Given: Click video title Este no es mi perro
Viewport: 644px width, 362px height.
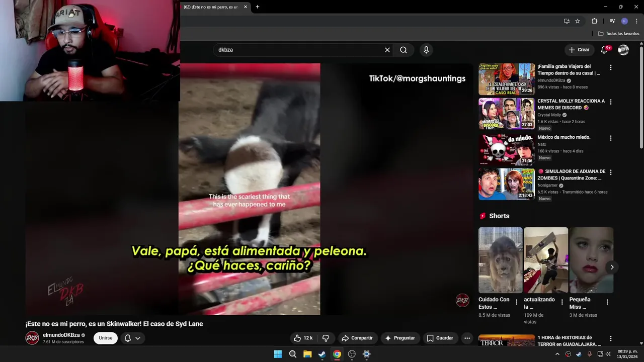Looking at the screenshot, I should (114, 324).
